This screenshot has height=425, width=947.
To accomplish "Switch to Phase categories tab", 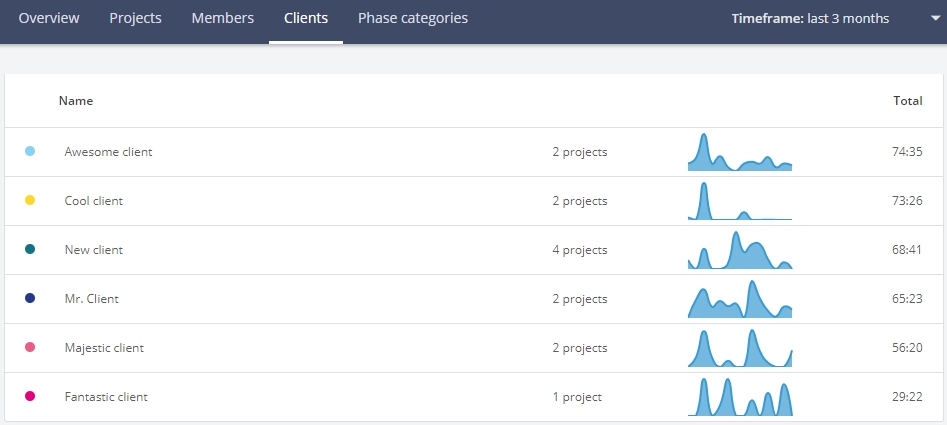I will point(413,18).
